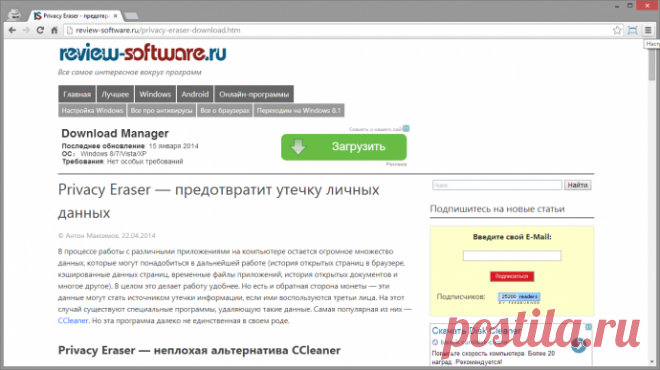
Task: Go back with the browser back arrow
Action: (12, 30)
